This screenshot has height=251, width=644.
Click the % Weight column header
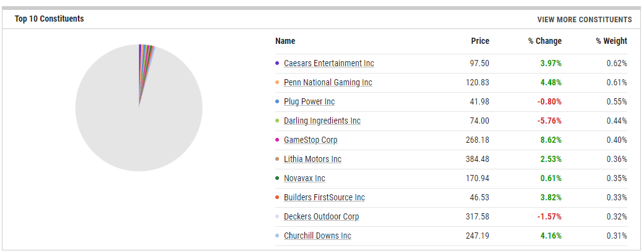(x=612, y=41)
